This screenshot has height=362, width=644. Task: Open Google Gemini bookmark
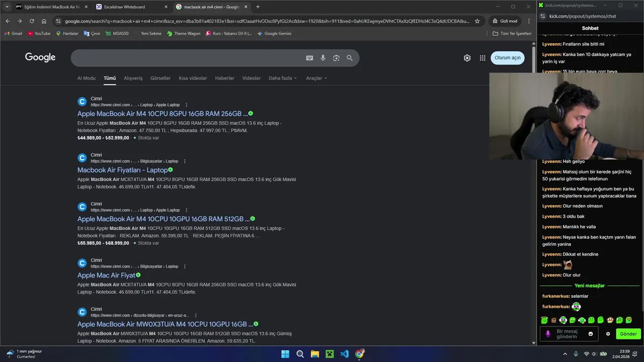(274, 34)
